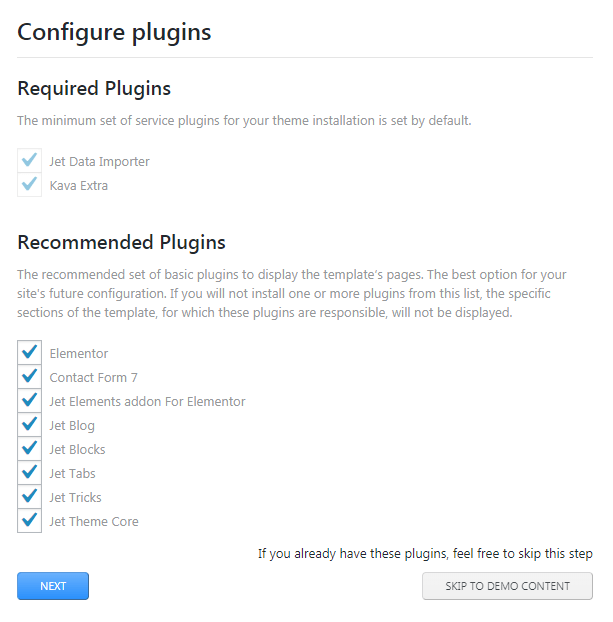Click the disabled Jet Data Importer checkbox

point(29,161)
